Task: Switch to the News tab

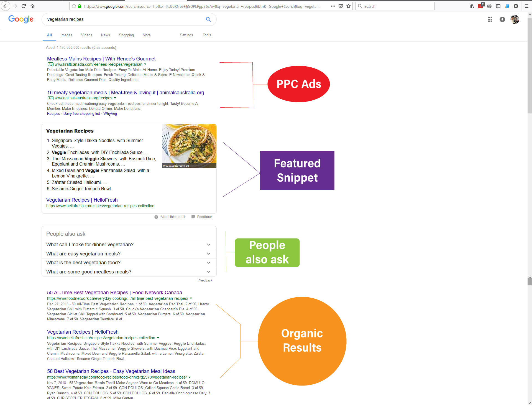Action: tap(105, 35)
